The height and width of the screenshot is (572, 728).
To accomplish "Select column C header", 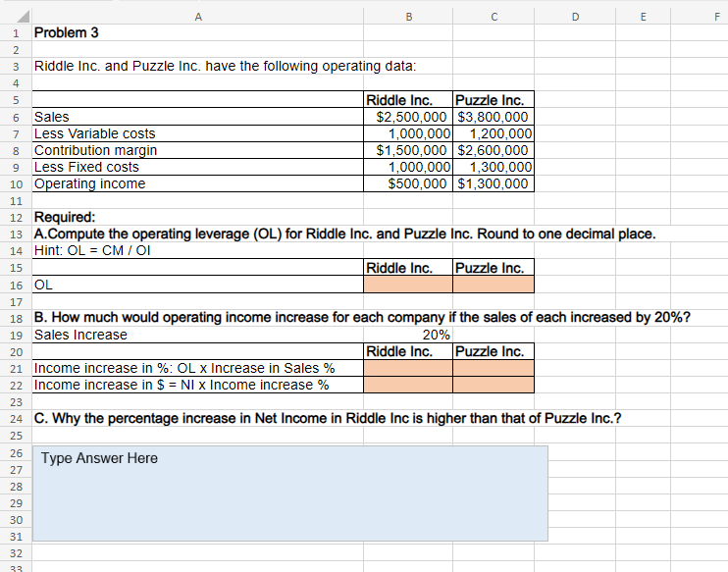I will pos(494,17).
